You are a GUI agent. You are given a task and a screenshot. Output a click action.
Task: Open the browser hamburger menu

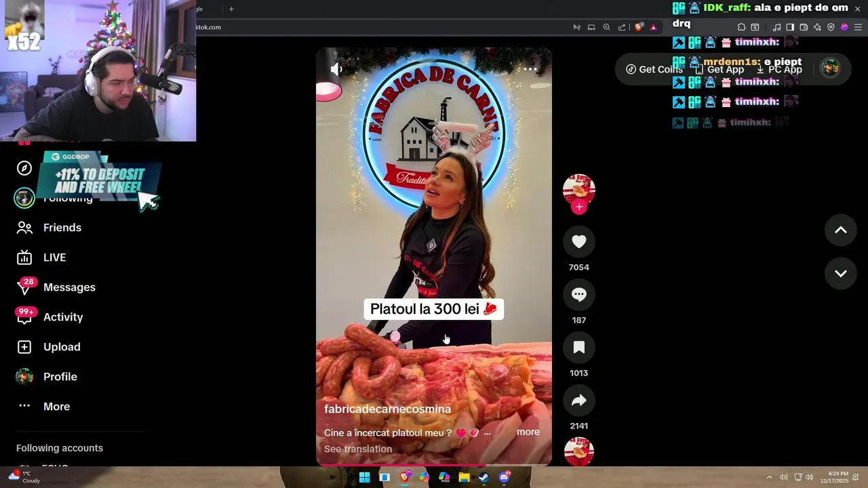[859, 27]
